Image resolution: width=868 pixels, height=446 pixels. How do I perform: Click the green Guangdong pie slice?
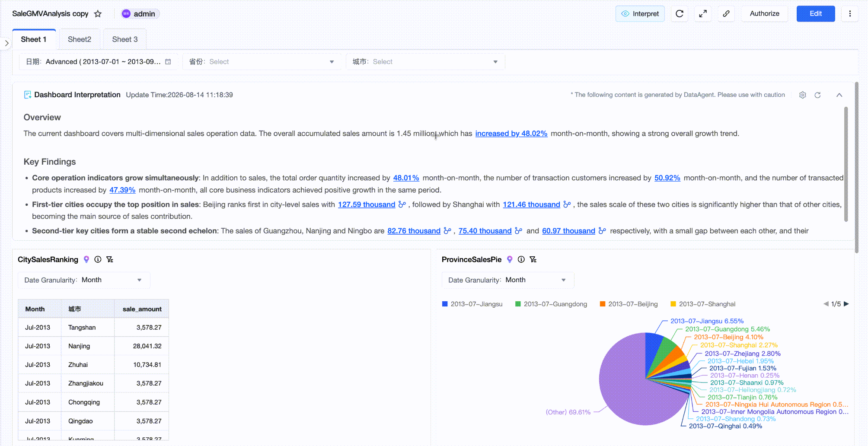point(664,352)
